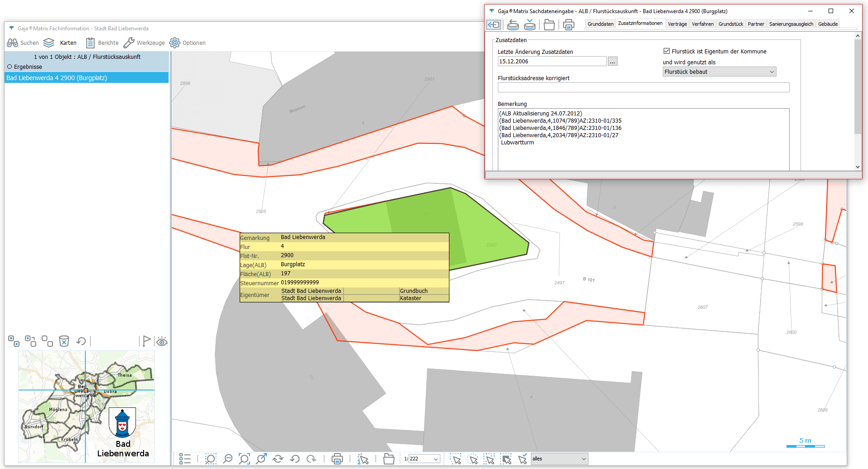Select the Ergebnisse radio button
Image resolution: width=868 pixels, height=469 pixels.
[x=10, y=67]
